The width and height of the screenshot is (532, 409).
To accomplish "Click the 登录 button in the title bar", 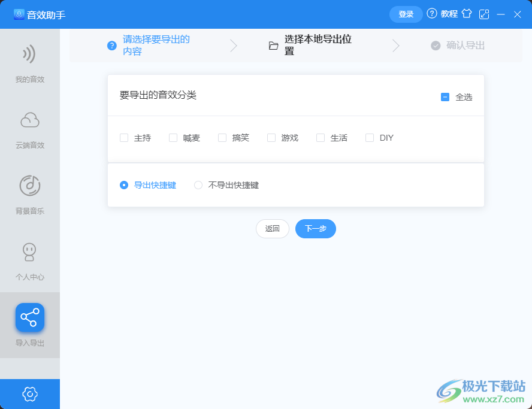I will (x=406, y=13).
